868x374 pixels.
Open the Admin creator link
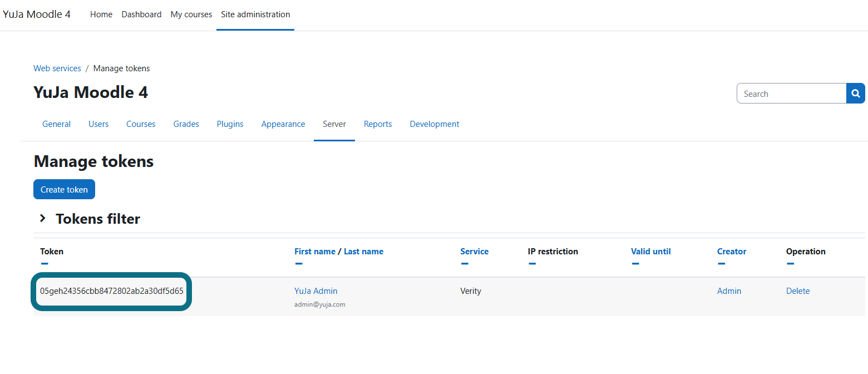coord(729,291)
